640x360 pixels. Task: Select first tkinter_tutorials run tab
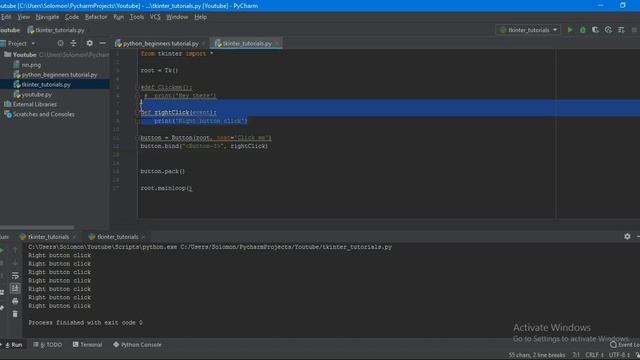coord(48,237)
